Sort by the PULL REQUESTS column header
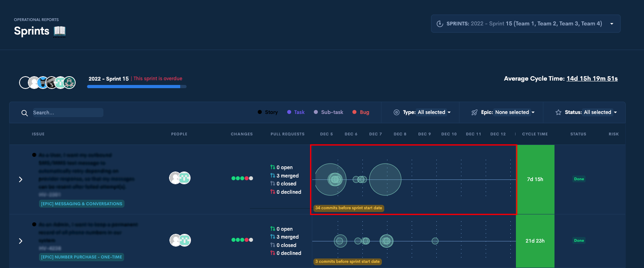The width and height of the screenshot is (644, 268). (x=288, y=134)
